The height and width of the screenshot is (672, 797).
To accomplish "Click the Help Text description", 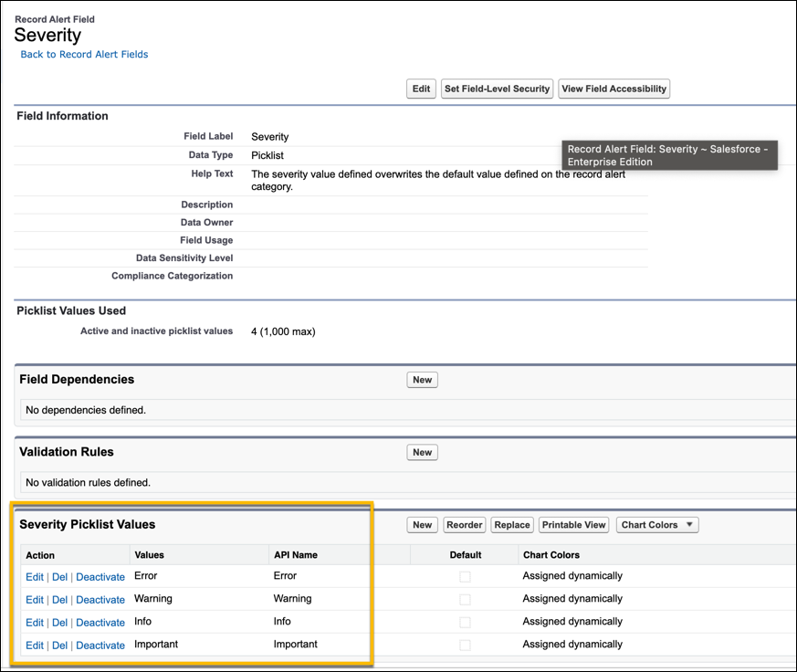I will [438, 181].
